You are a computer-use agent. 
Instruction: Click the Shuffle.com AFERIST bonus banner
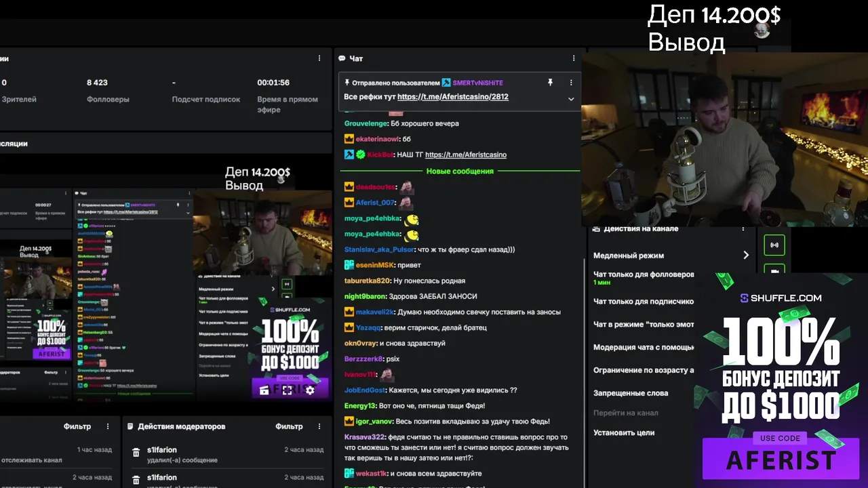(x=781, y=380)
